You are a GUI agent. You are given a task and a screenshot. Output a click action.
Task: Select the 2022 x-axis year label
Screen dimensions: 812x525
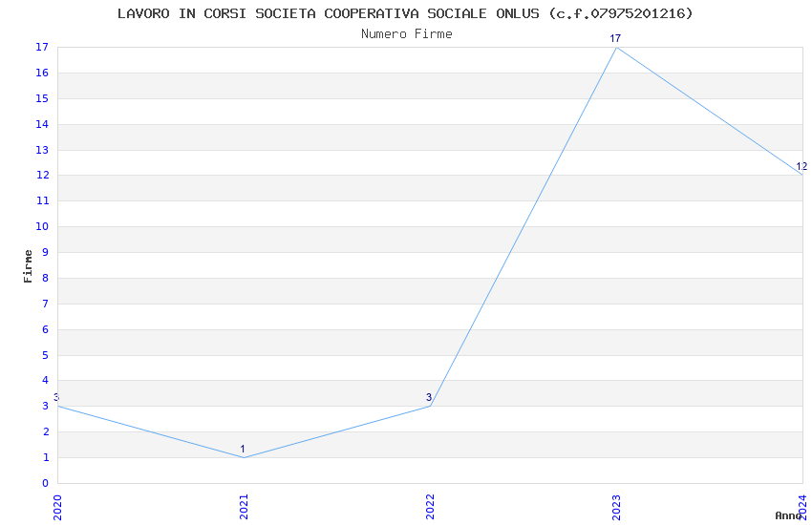tap(430, 508)
